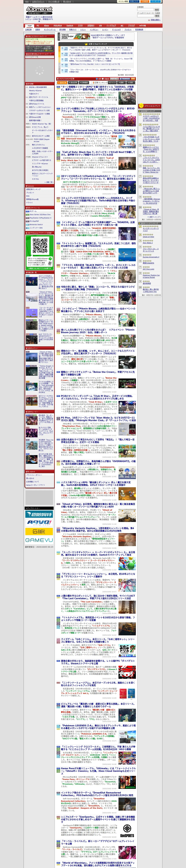Show 過去記事 past articles

74,83
